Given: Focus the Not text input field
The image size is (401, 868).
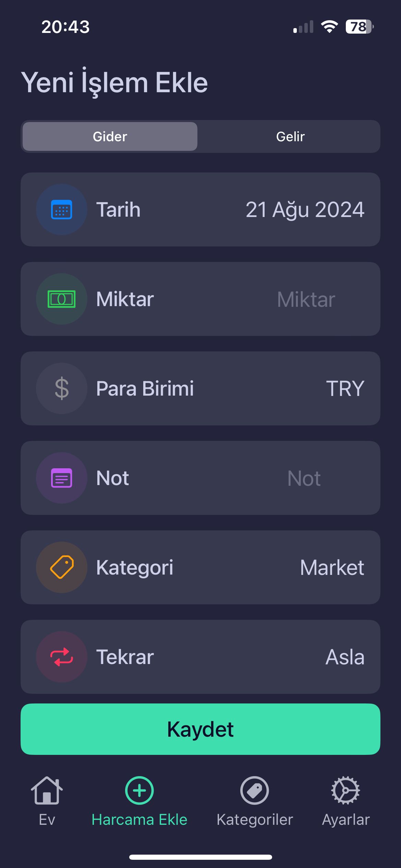Looking at the screenshot, I should tap(304, 478).
